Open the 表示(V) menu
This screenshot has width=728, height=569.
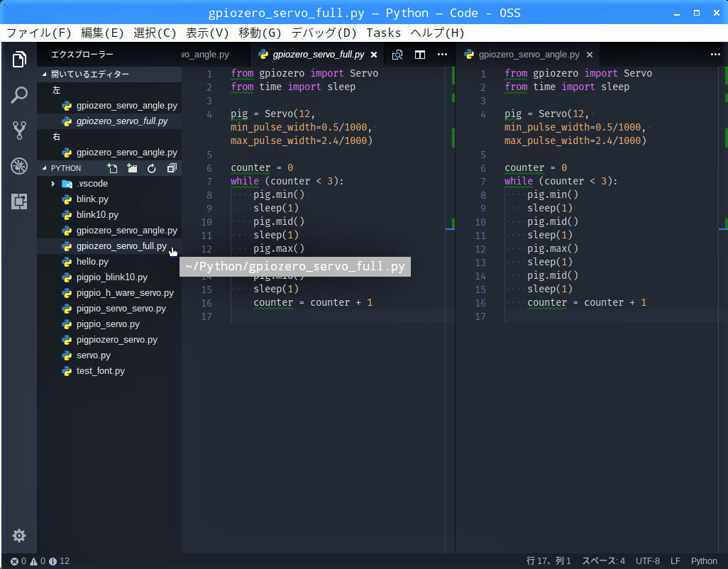click(x=207, y=33)
